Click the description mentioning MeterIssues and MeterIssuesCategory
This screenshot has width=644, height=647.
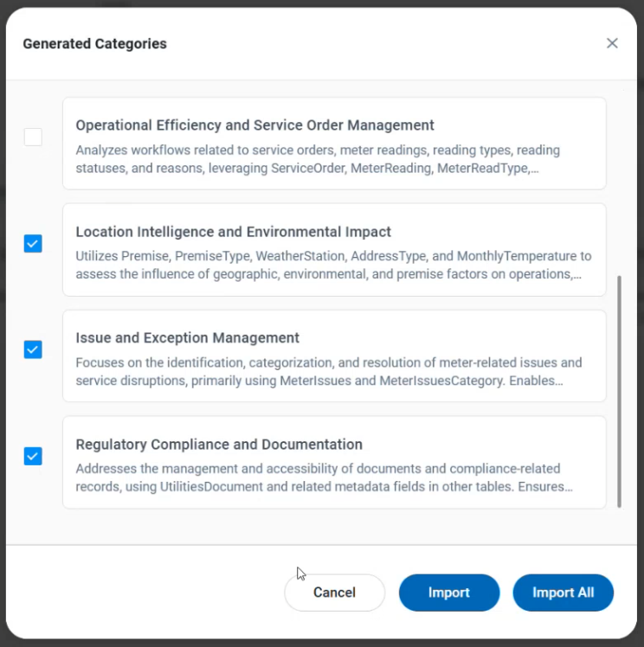click(328, 372)
